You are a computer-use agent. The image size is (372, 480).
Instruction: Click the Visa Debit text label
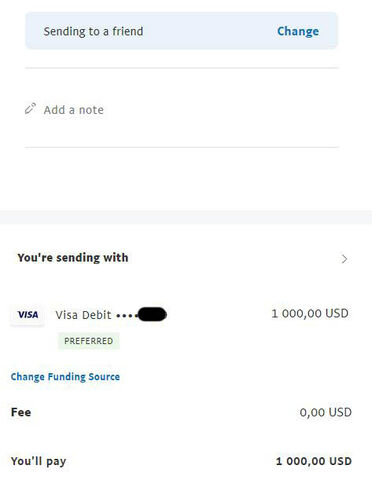pos(83,315)
